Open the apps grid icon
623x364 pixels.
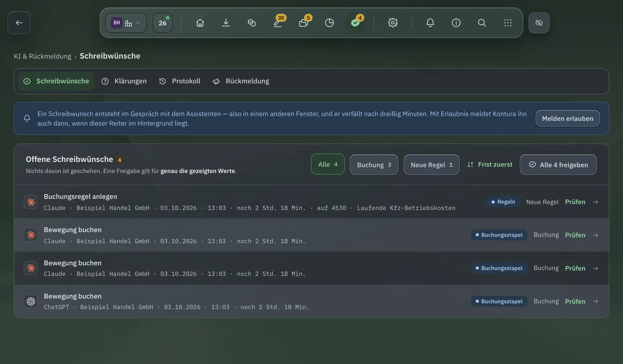508,23
